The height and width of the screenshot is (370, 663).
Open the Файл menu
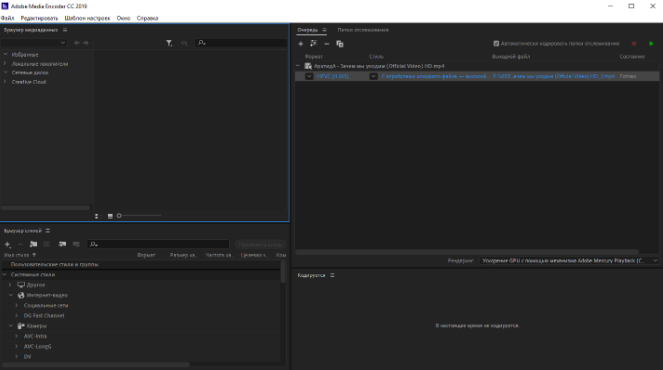coord(7,18)
